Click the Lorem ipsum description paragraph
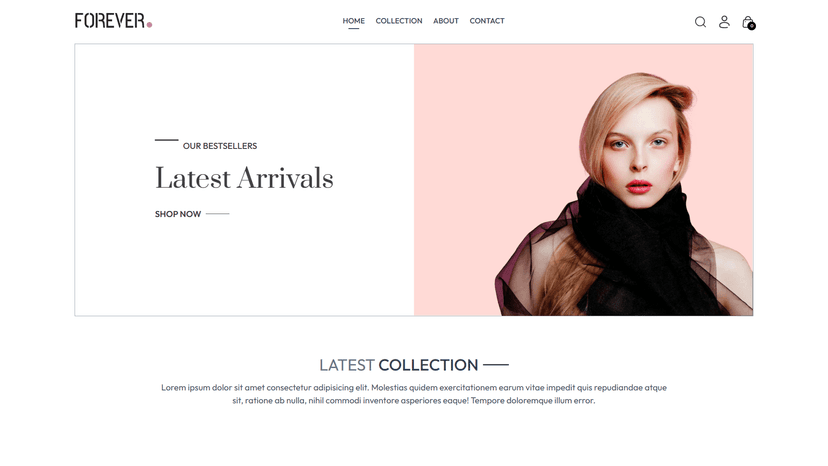This screenshot has width=828, height=466. (413, 394)
